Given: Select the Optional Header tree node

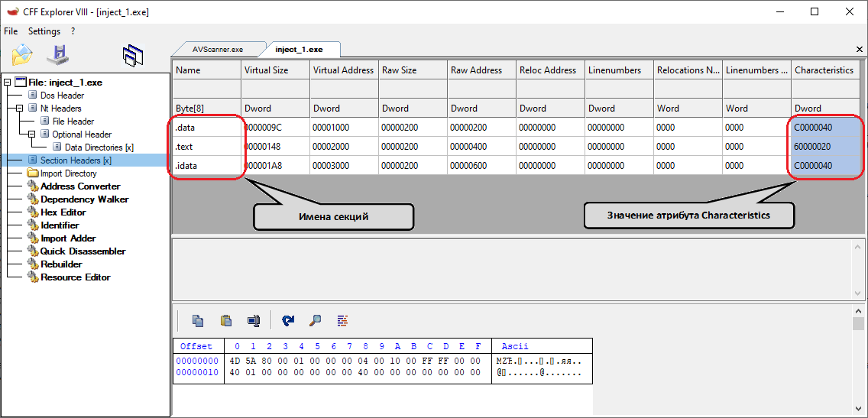Looking at the screenshot, I should [x=82, y=134].
